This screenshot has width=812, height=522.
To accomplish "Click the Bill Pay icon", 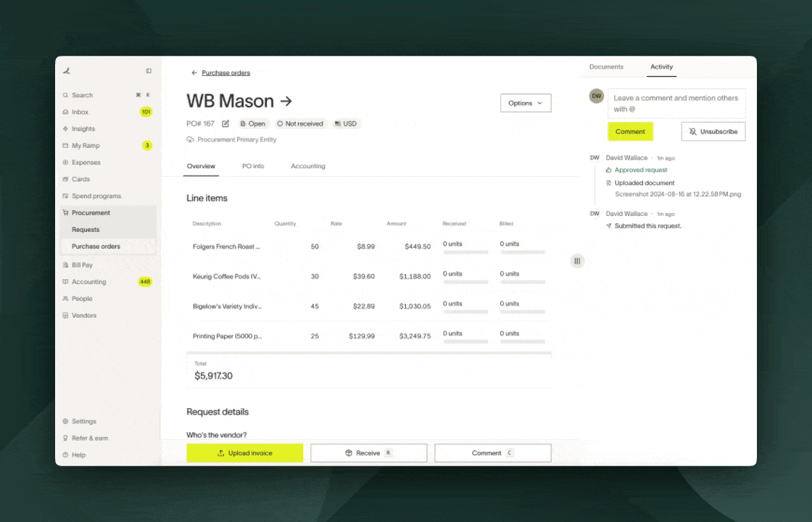I will click(65, 265).
